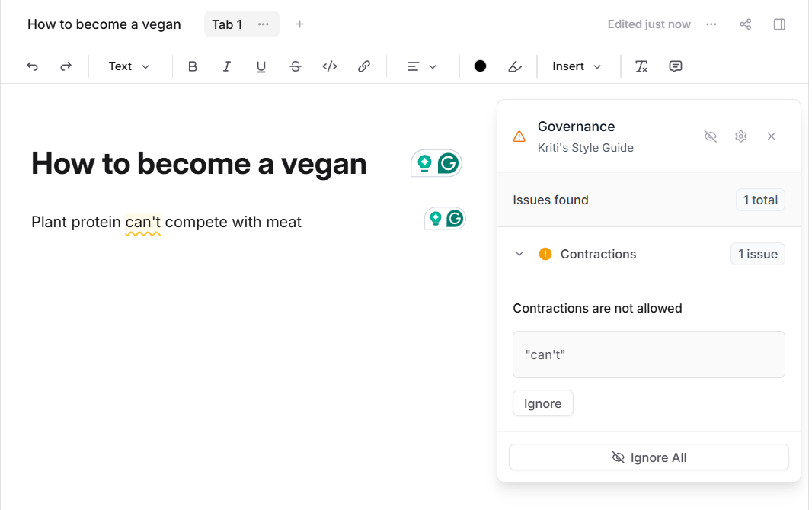Screen dimensions: 812x510
Task: Open the Text style dropdown
Action: (x=129, y=66)
